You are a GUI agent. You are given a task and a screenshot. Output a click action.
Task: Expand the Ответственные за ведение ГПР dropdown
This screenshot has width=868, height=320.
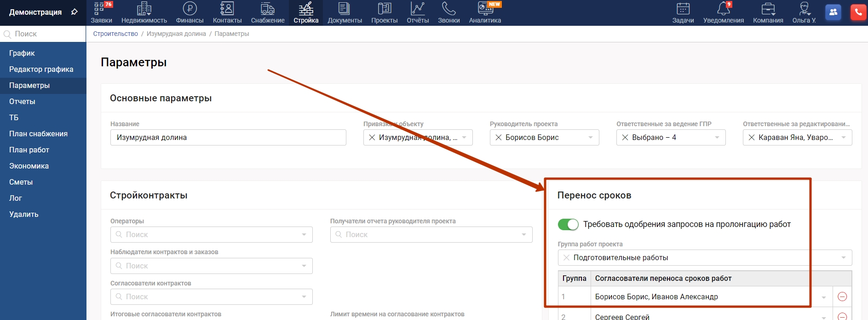pyautogui.click(x=717, y=137)
